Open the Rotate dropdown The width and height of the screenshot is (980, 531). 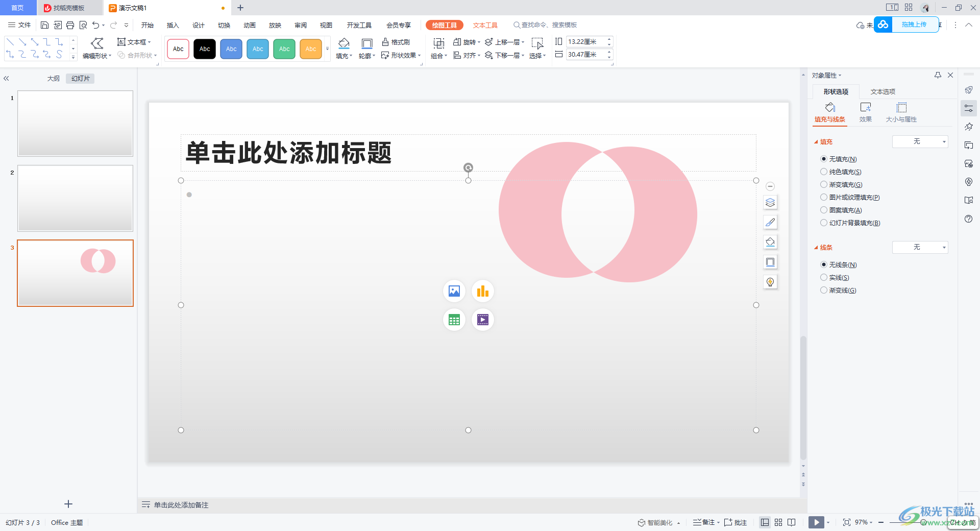(467, 42)
